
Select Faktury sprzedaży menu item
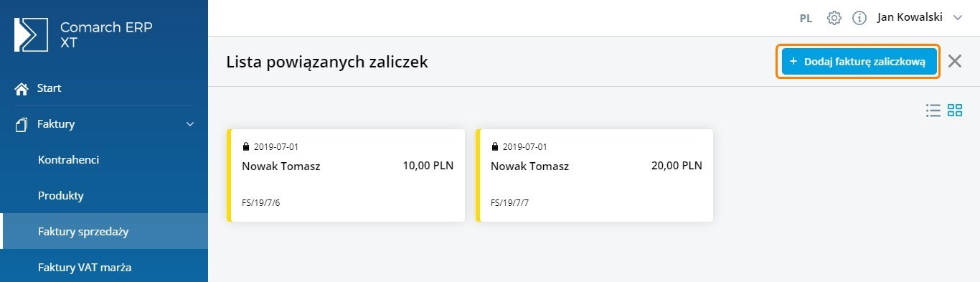point(104,231)
